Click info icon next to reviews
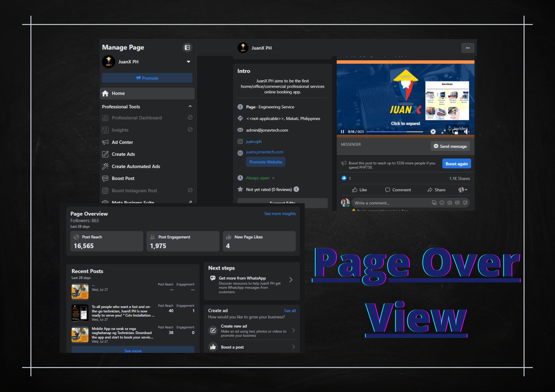This screenshot has height=392, width=555. coord(296,189)
